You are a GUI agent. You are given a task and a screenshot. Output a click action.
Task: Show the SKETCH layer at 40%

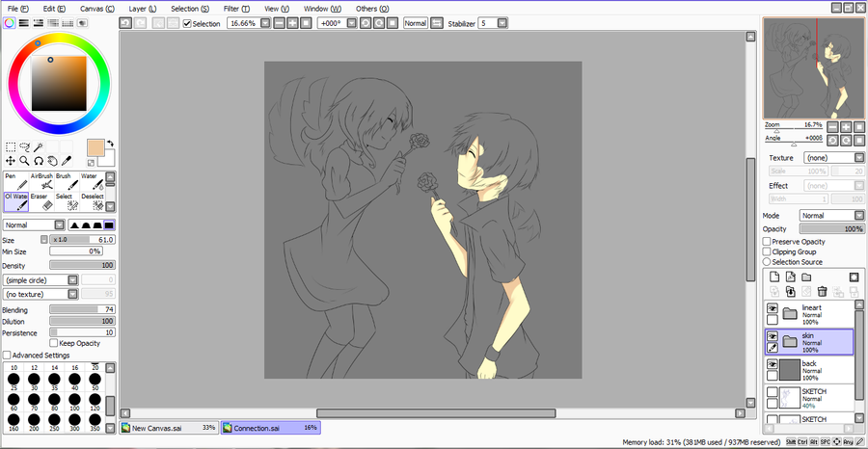pos(773,392)
